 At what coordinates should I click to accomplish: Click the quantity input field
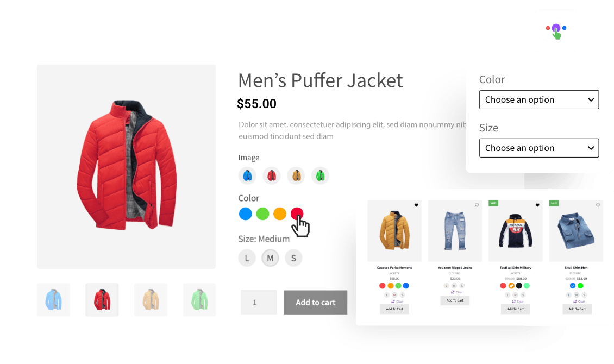259,302
